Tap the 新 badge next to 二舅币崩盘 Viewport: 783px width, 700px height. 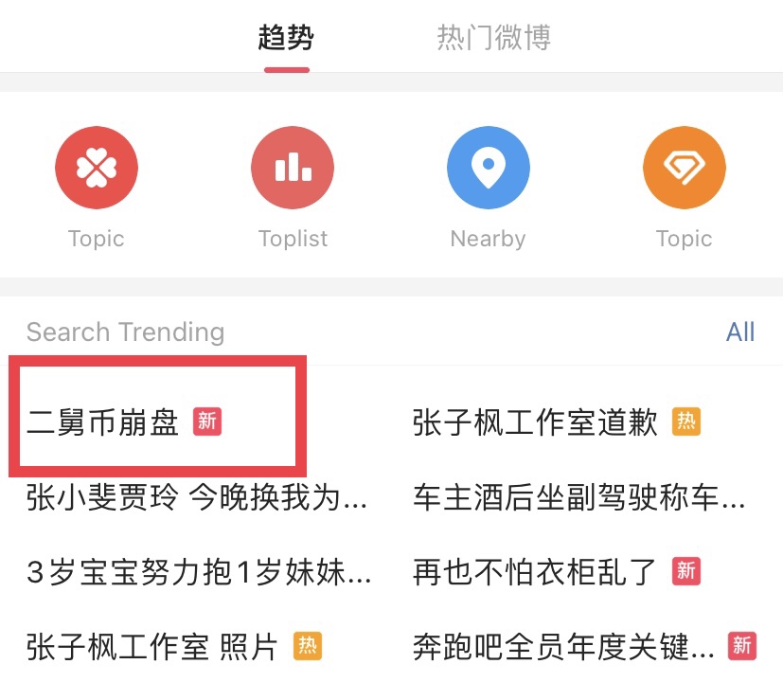coord(207,422)
